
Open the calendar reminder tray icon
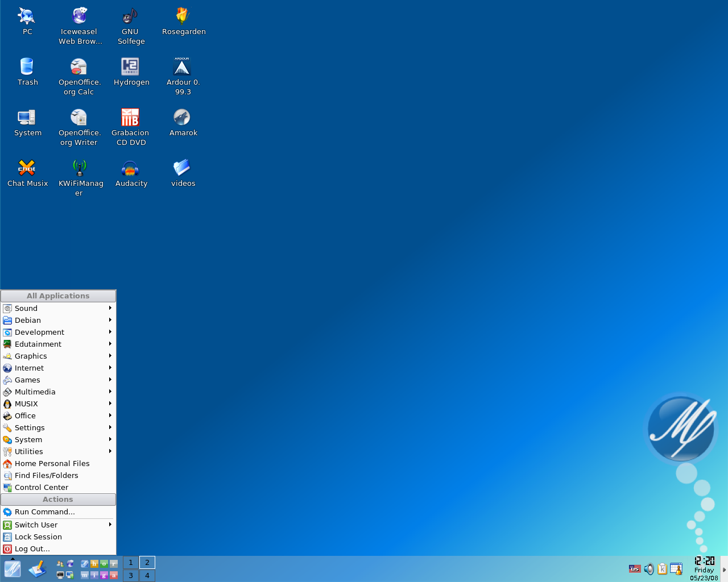pyautogui.click(x=676, y=569)
